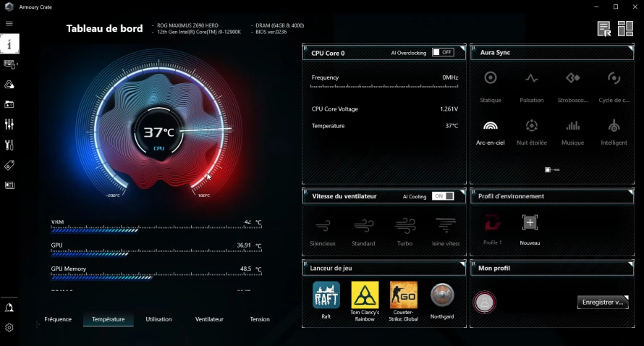Turn off the AI Cooling switch
This screenshot has width=644, height=346.
click(443, 196)
